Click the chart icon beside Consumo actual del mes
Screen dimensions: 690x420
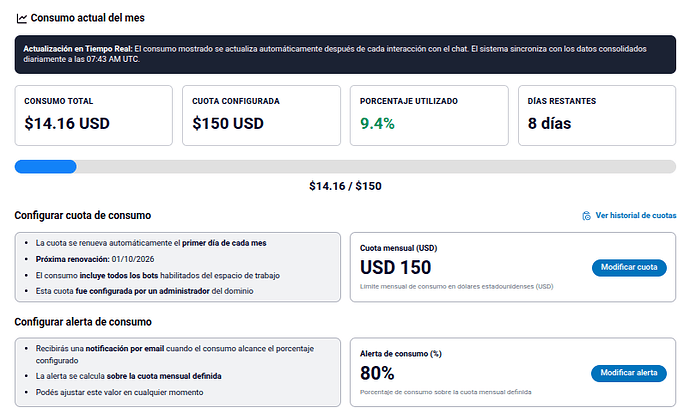pyautogui.click(x=22, y=18)
